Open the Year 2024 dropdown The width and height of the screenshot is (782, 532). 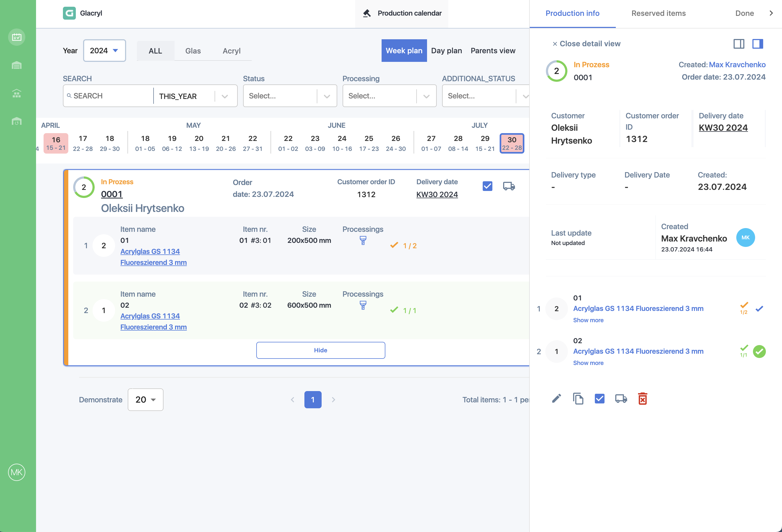[104, 51]
